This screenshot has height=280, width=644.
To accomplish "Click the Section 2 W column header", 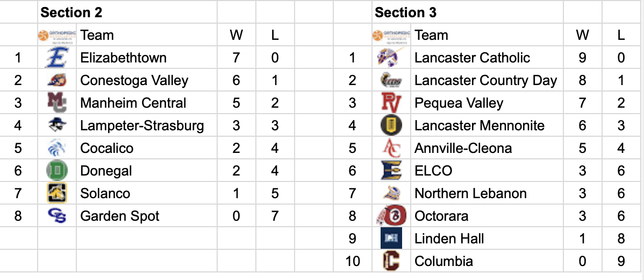I will (x=236, y=35).
